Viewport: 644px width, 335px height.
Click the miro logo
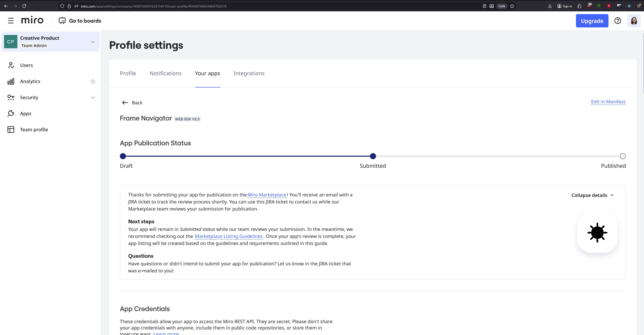pyautogui.click(x=32, y=20)
